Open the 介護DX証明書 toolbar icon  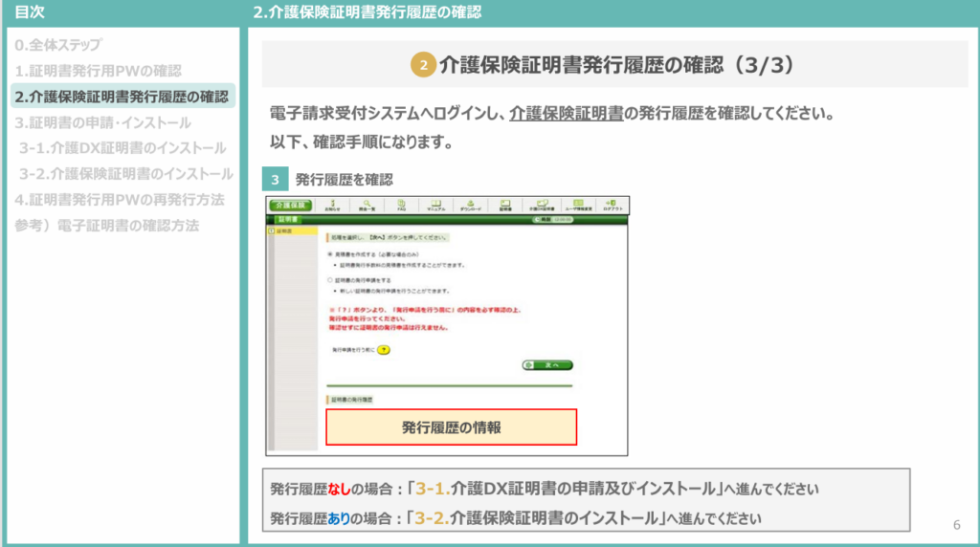[x=542, y=206]
